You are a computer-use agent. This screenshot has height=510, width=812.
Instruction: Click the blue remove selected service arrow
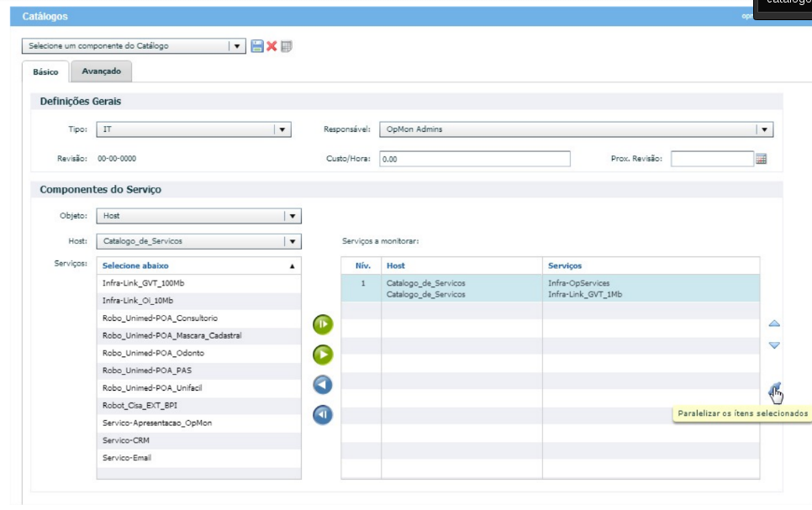pyautogui.click(x=323, y=385)
